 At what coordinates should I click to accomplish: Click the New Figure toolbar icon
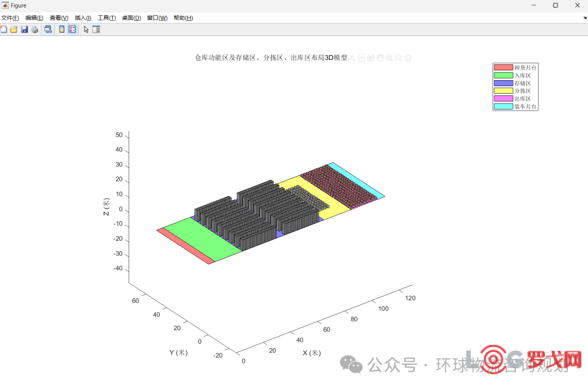coord(4,29)
